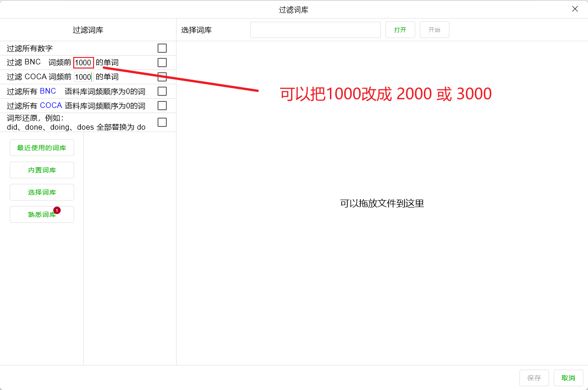This screenshot has width=588, height=390.
Task: Toggle the 词形还原 lemmatization option
Action: pyautogui.click(x=162, y=122)
